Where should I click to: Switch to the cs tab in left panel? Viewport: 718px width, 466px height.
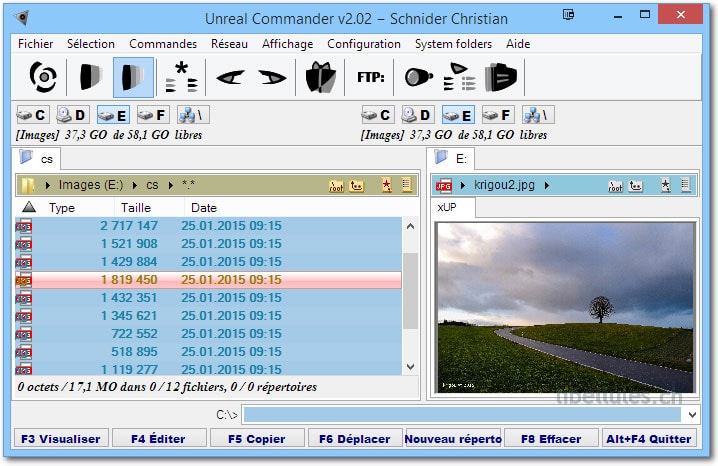[37, 159]
